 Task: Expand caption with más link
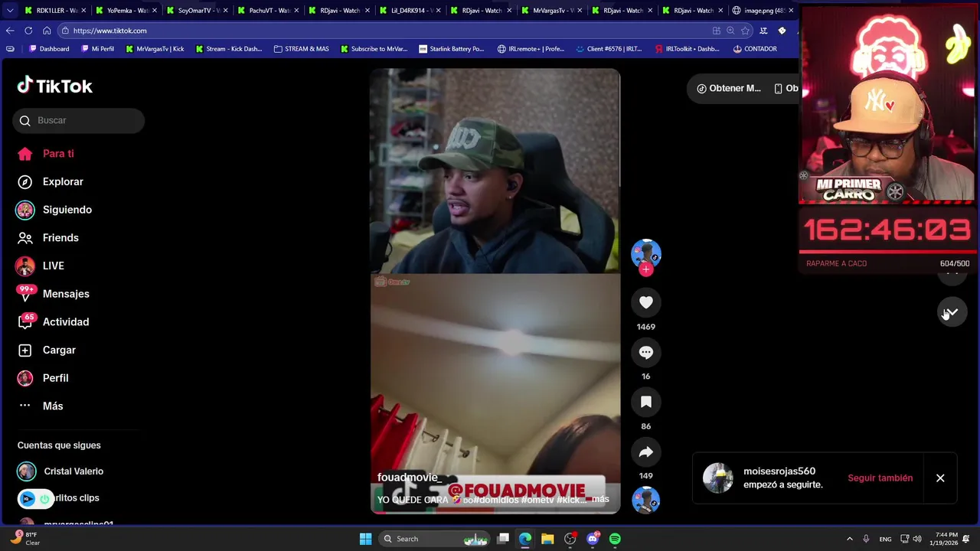click(x=600, y=499)
